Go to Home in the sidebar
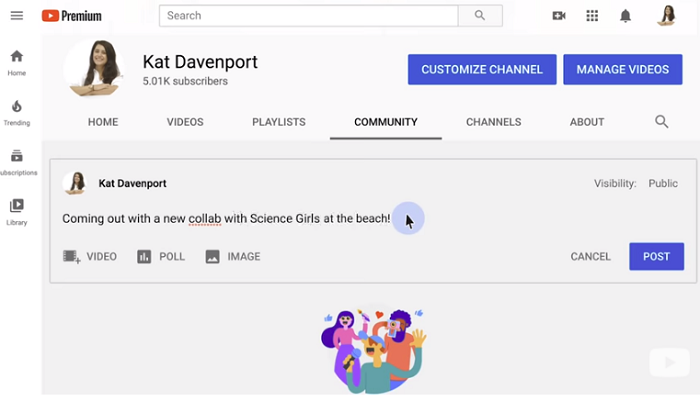Viewport: 700px width, 401px height. (x=17, y=62)
